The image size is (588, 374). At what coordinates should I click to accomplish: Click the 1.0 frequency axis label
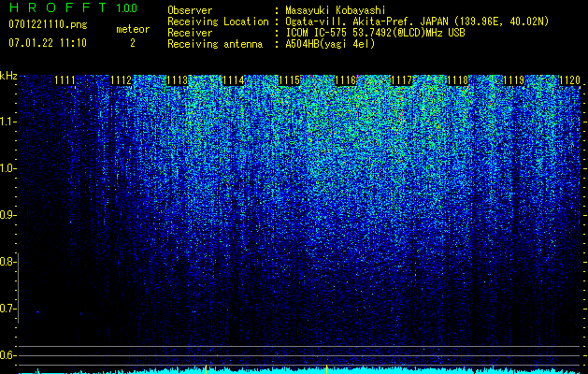7,168
